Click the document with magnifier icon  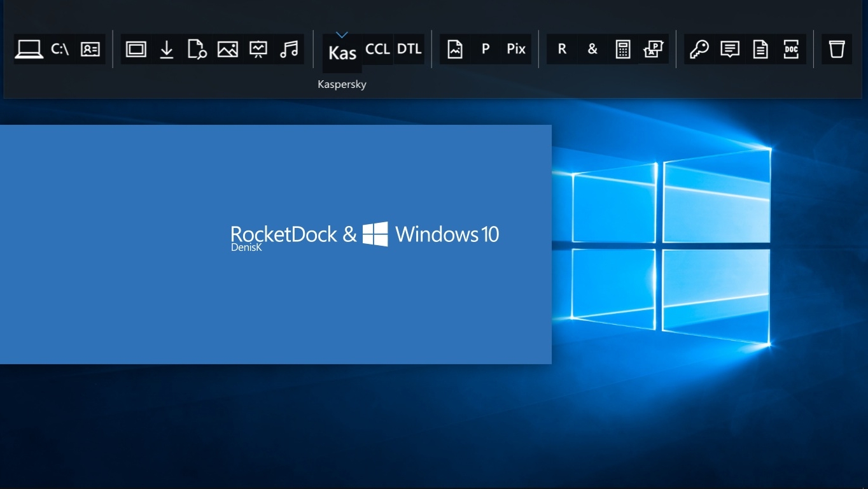[197, 49]
